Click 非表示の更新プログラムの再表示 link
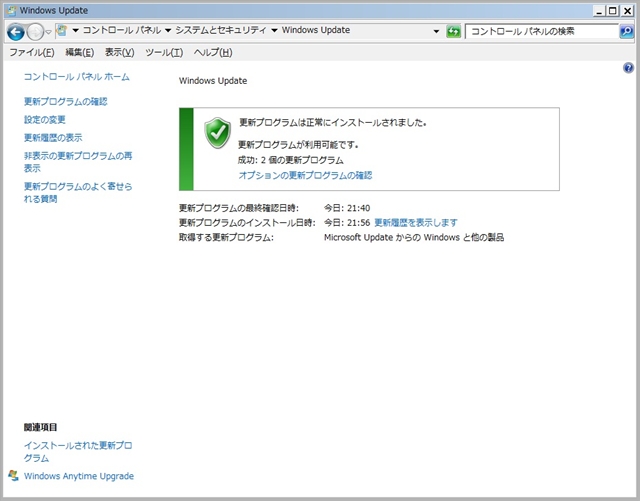 tap(78, 162)
